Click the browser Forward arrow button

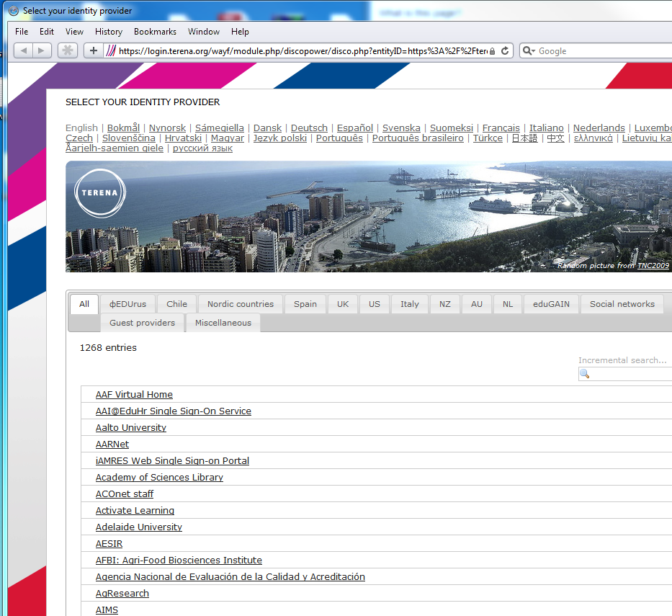[x=42, y=50]
